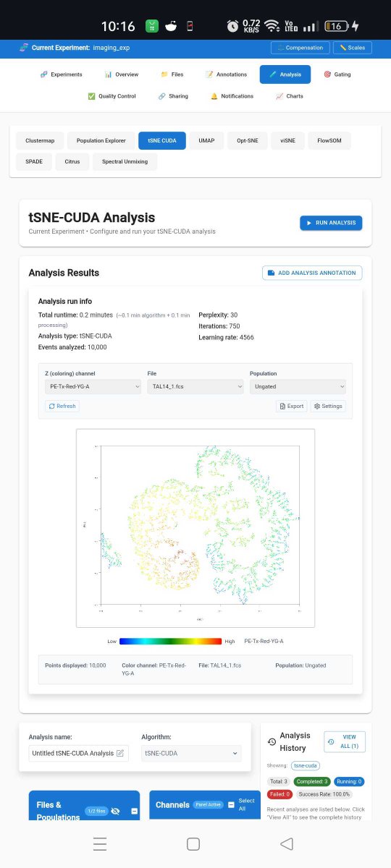
Task: Open the Z coloring channel dropdown
Action: coord(93,387)
